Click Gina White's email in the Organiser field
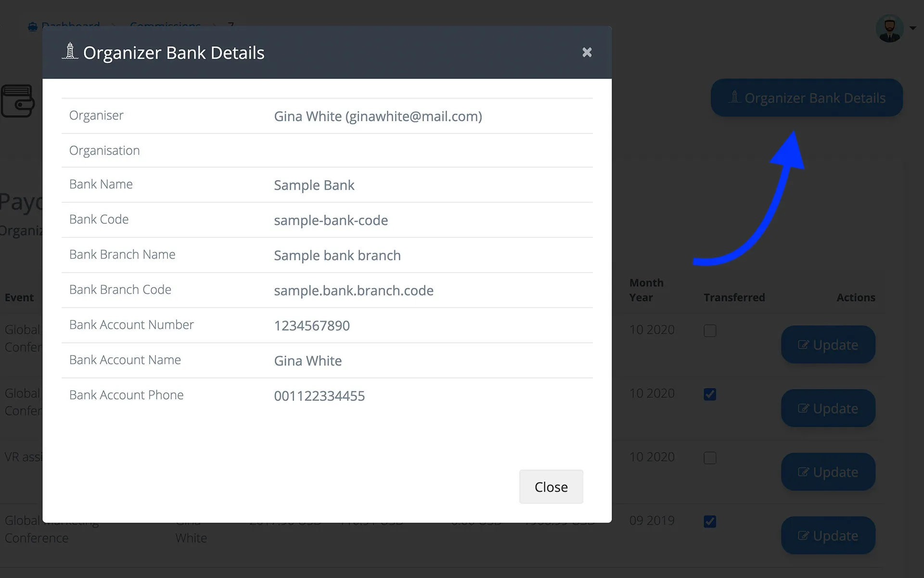This screenshot has height=578, width=924. [413, 116]
